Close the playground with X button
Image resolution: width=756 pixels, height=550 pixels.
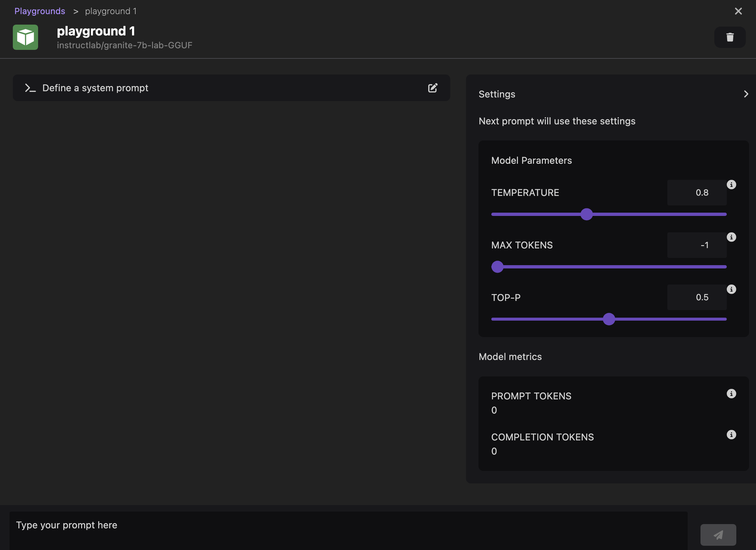738,11
